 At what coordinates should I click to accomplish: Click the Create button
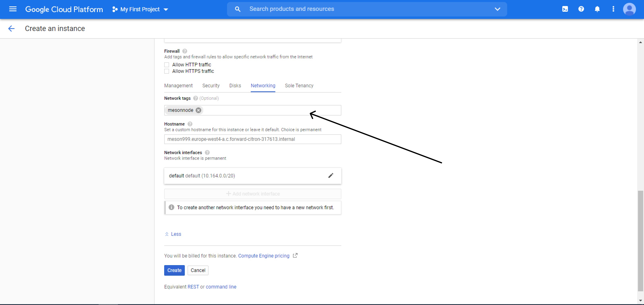174,270
